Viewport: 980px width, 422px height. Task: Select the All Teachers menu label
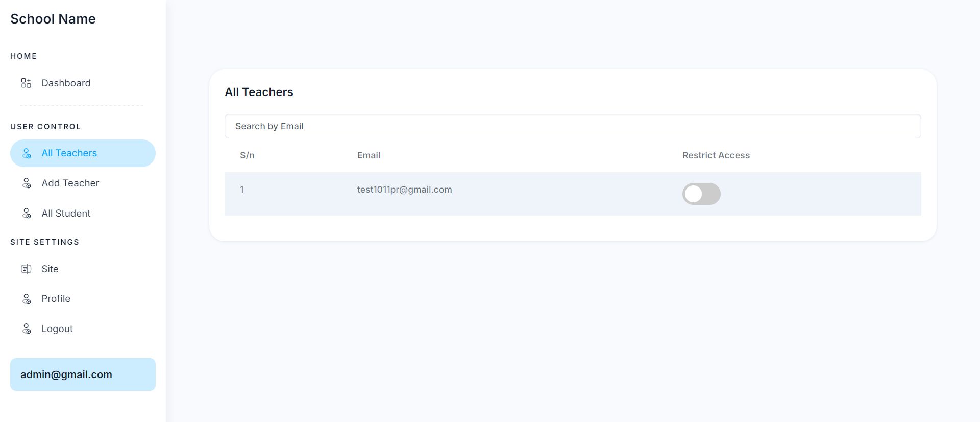tap(69, 153)
